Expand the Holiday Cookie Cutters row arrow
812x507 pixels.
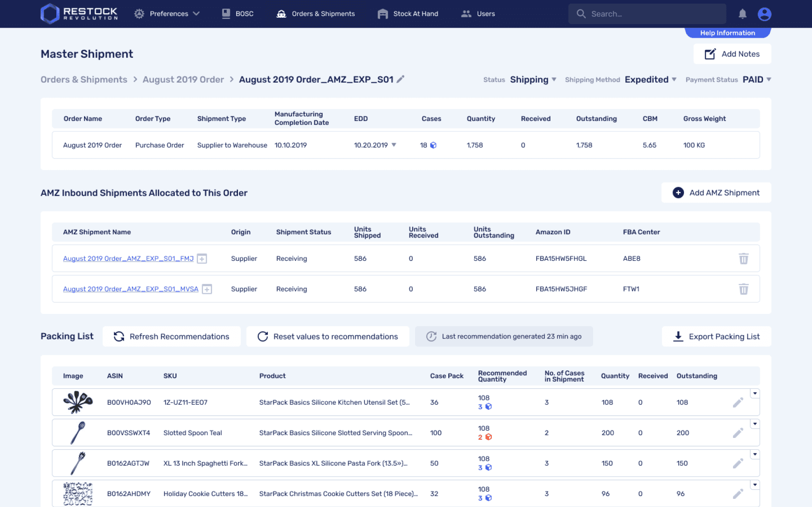tap(755, 485)
